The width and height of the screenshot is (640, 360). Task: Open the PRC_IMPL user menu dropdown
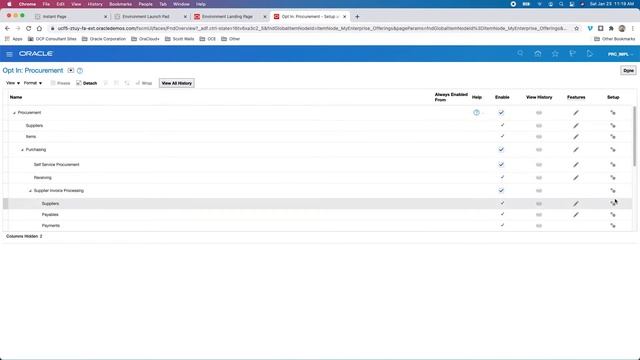pos(620,54)
